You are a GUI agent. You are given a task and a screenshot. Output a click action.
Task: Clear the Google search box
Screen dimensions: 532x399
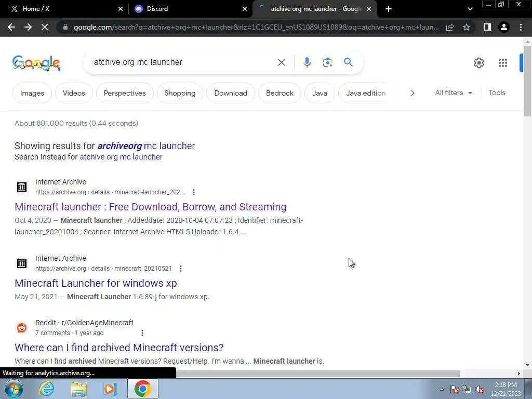pyautogui.click(x=281, y=62)
